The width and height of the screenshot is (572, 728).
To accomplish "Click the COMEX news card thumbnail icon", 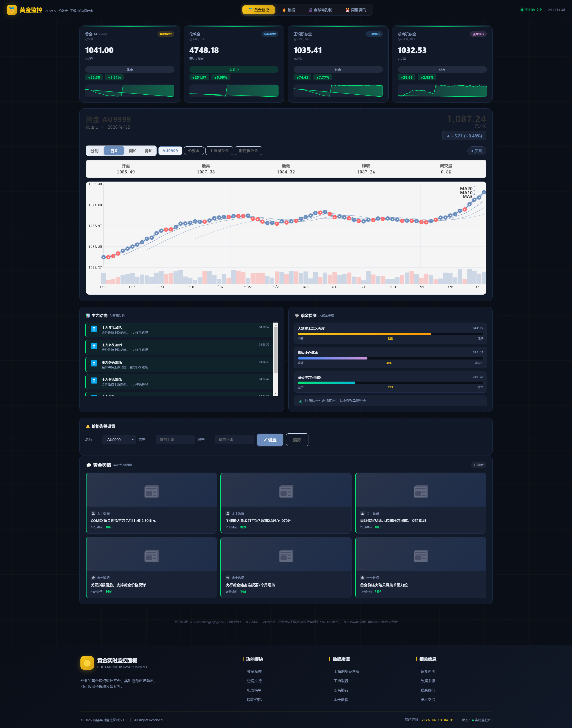I will [151, 491].
